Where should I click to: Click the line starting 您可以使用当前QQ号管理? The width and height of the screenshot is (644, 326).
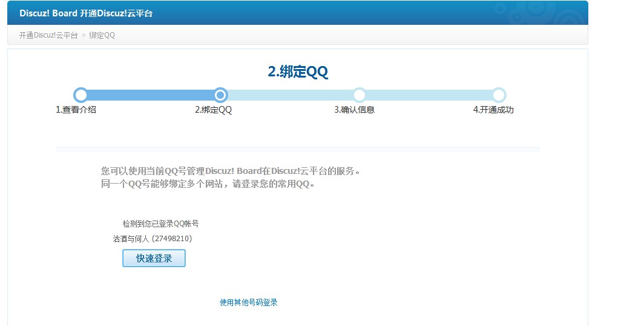coord(231,171)
